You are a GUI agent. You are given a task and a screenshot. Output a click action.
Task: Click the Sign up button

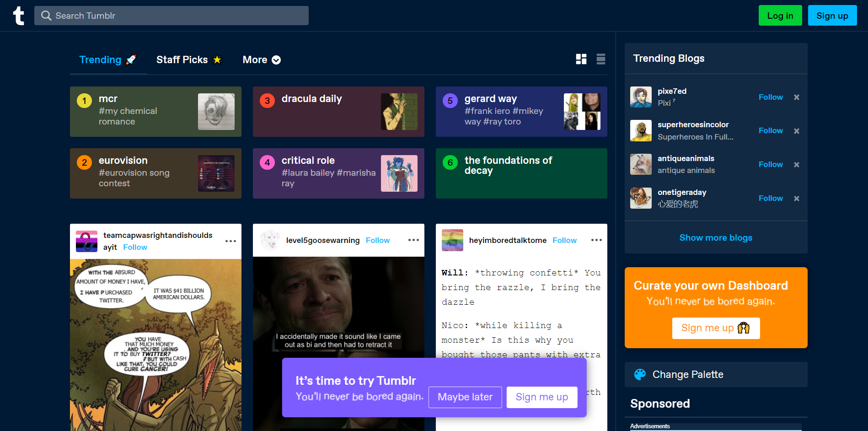click(x=832, y=16)
